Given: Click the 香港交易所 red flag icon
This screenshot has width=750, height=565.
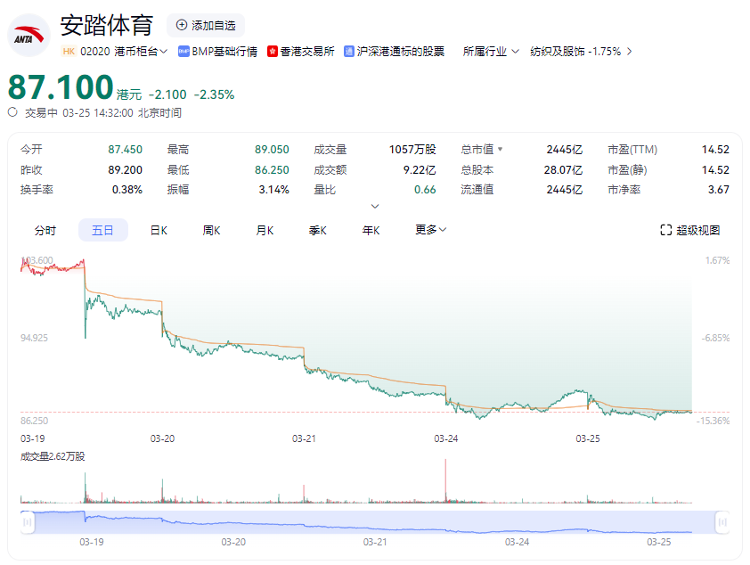Looking at the screenshot, I should 273,51.
